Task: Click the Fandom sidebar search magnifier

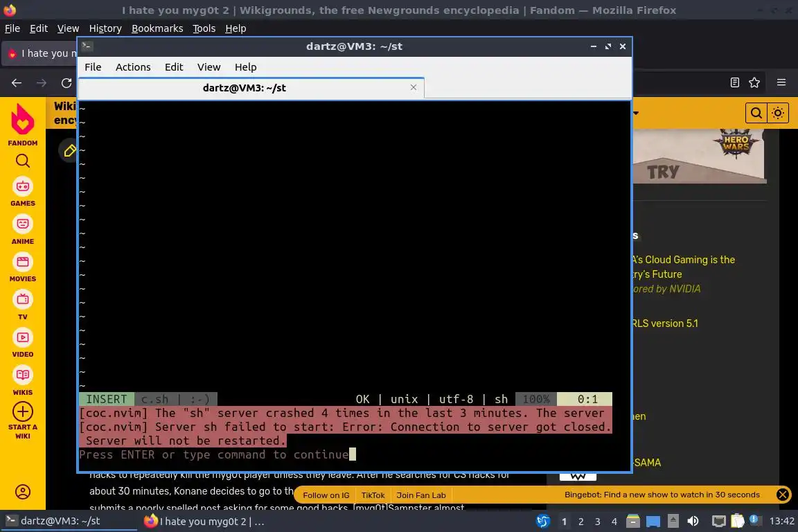Action: point(22,161)
